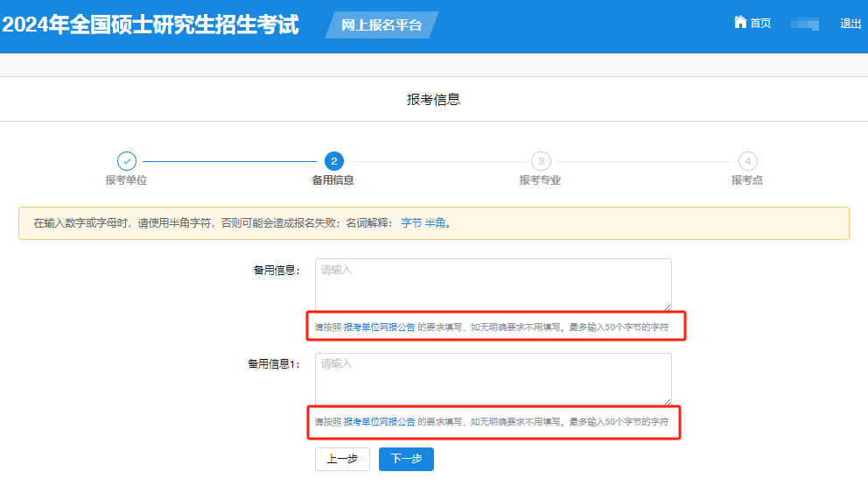Select the 报考专业 step label

pos(540,180)
